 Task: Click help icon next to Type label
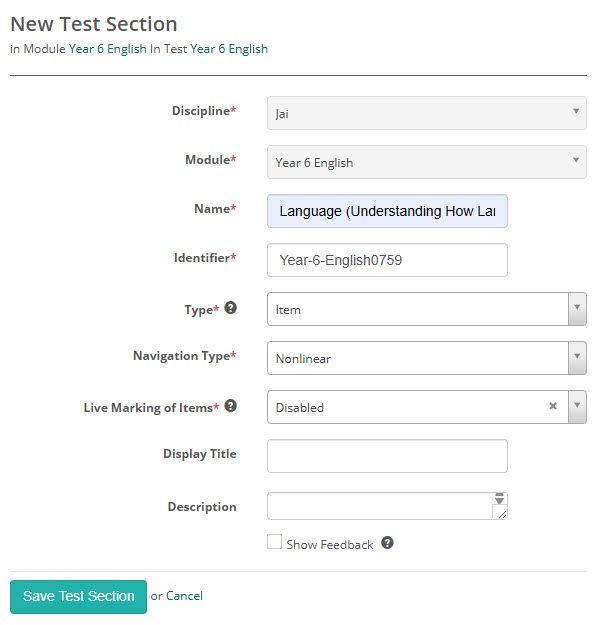pyautogui.click(x=231, y=308)
